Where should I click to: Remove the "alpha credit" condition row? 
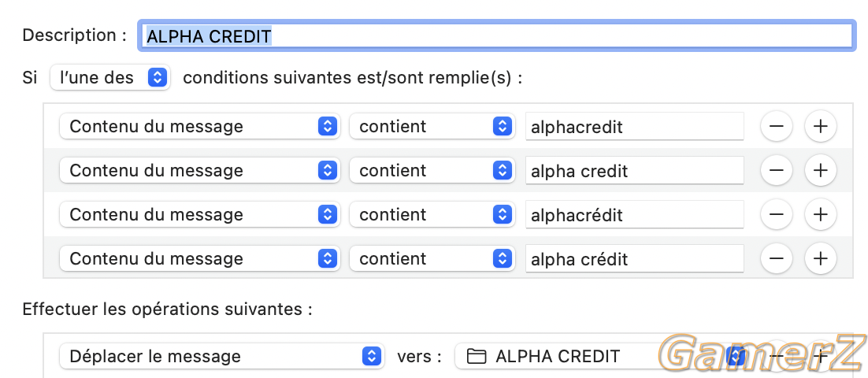click(776, 170)
